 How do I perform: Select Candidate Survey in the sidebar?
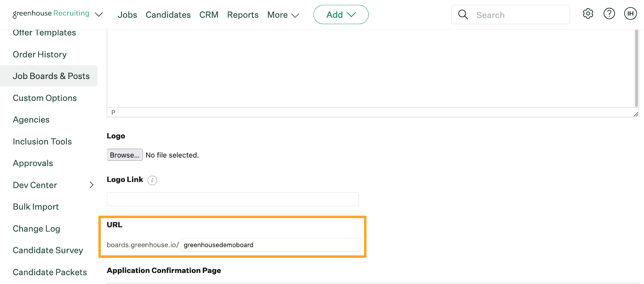(48, 250)
